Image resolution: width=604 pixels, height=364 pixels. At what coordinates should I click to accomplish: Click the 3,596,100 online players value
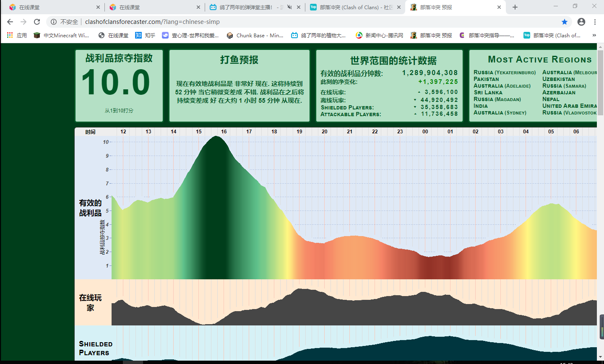441,92
